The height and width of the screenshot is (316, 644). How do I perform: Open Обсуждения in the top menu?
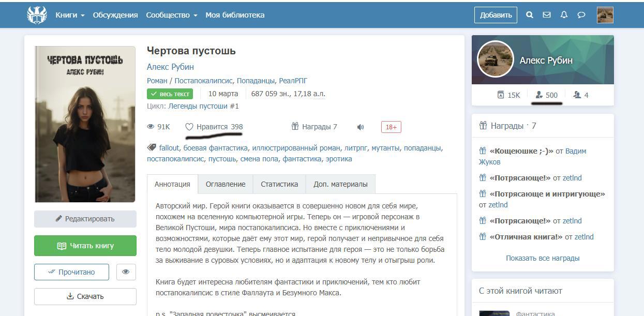(x=115, y=15)
